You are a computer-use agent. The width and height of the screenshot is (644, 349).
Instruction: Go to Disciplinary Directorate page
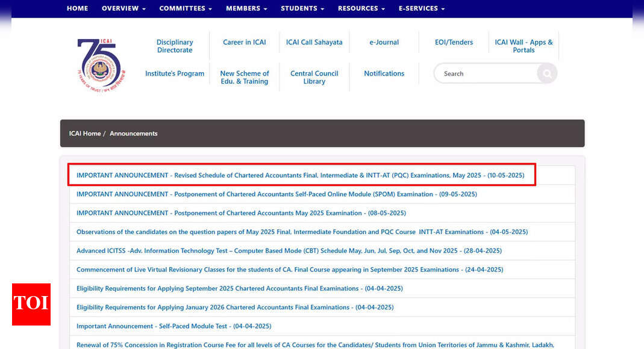175,46
